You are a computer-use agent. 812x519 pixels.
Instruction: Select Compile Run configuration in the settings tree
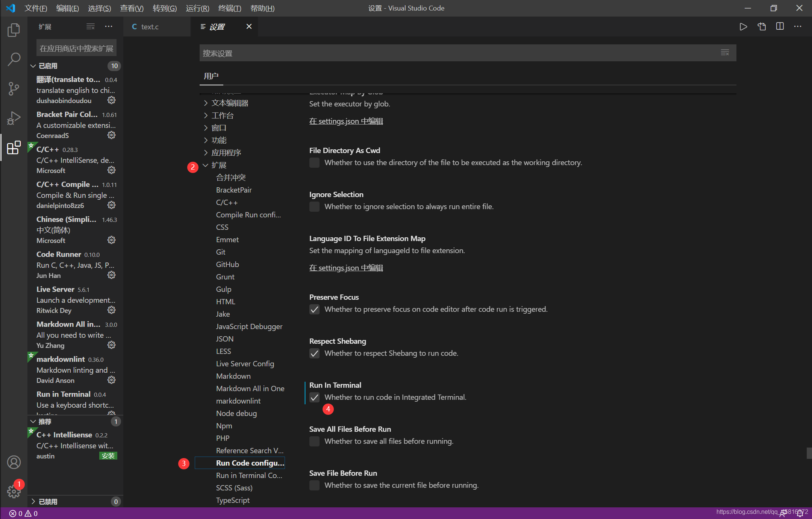[x=248, y=215]
